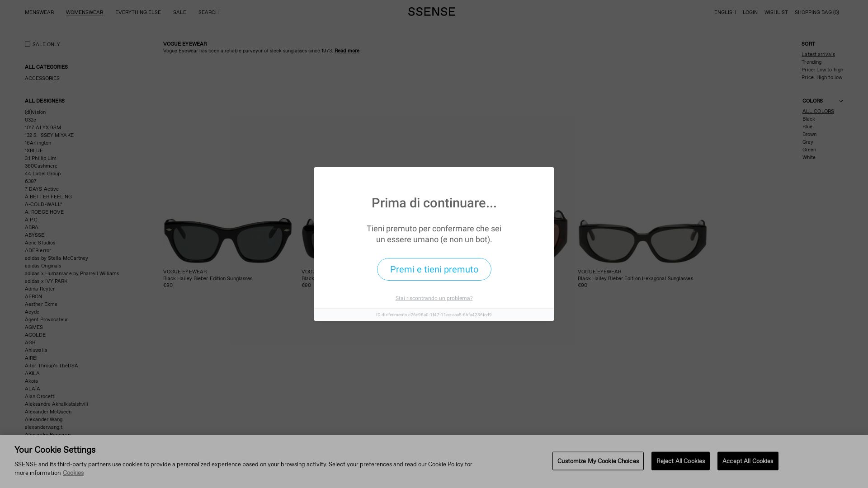This screenshot has height=488, width=868.
Task: Select designer adidas by Stella McCartney
Action: [x=57, y=258]
